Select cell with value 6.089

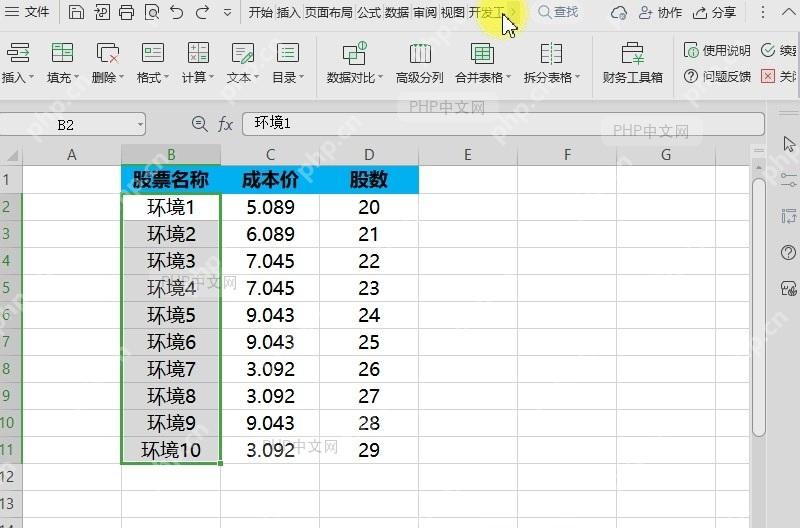[270, 234]
